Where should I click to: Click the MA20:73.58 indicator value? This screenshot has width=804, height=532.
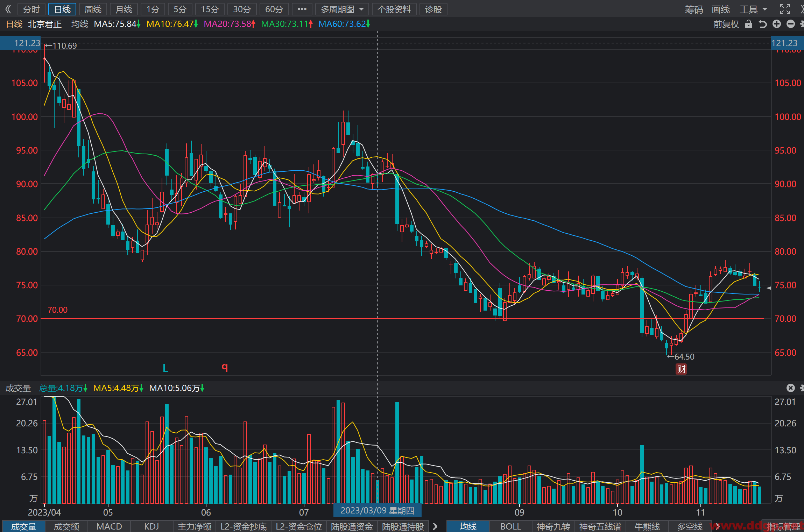(229, 24)
